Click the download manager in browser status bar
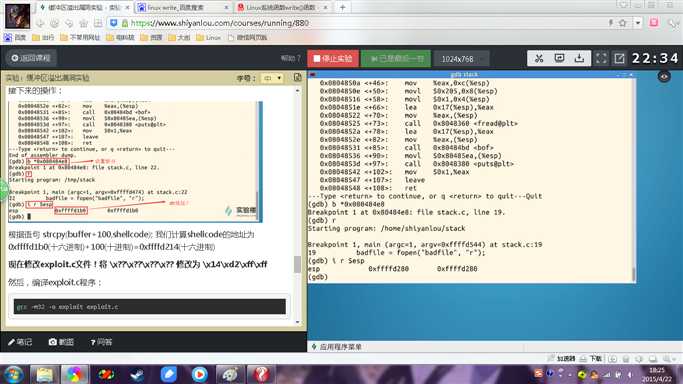Screen dimensions: 683x384 [591, 359]
